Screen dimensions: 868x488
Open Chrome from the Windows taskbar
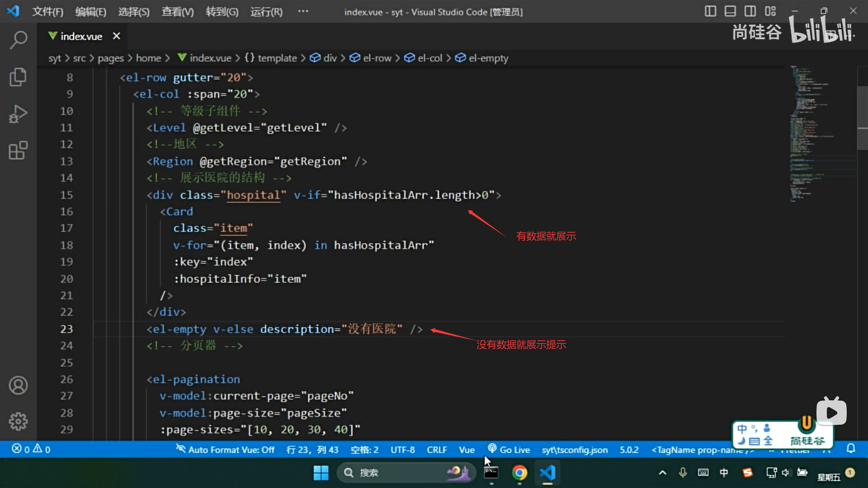tap(519, 473)
